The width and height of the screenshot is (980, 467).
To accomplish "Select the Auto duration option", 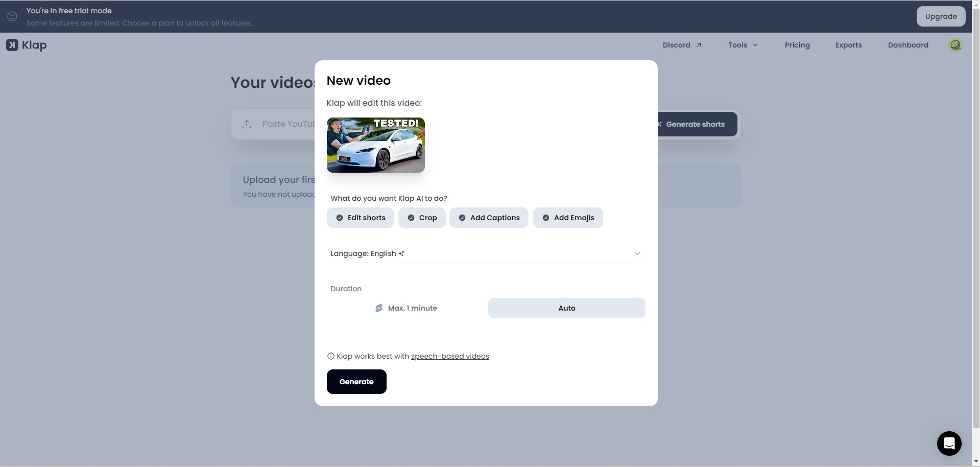I will 566,308.
